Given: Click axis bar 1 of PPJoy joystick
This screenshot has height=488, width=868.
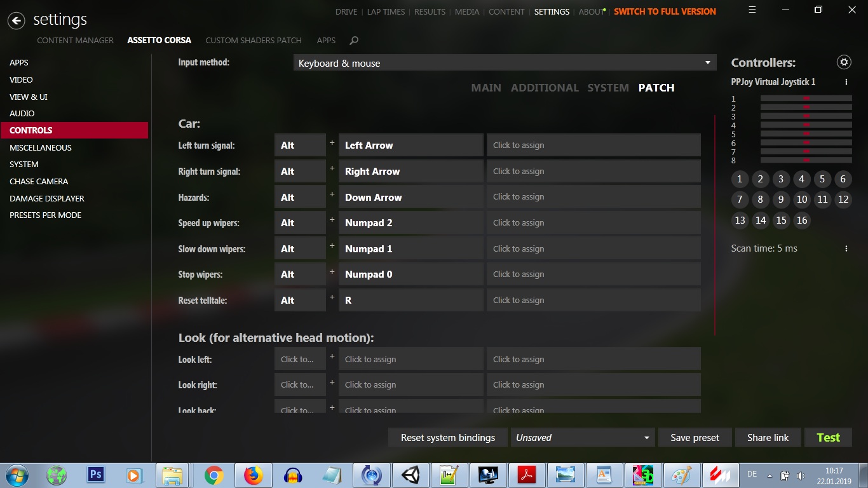Looking at the screenshot, I should [x=806, y=98].
